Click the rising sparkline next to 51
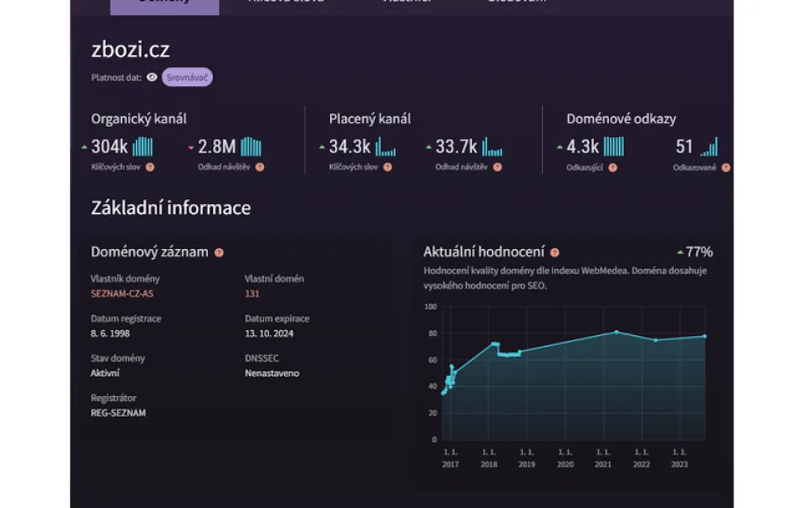Image resolution: width=812 pixels, height=508 pixels. coord(709,146)
